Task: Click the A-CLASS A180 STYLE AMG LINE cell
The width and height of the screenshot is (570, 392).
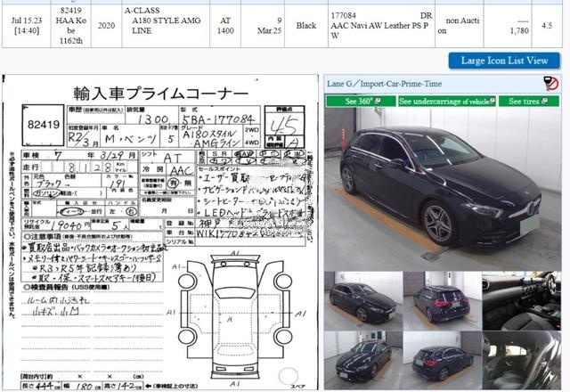Action: (159, 27)
